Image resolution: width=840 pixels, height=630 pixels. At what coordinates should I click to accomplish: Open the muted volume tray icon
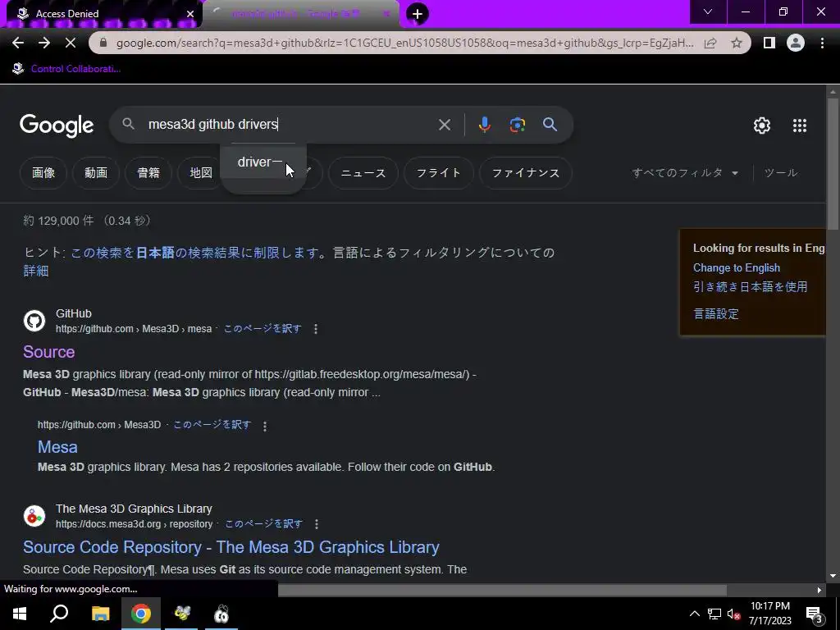click(734, 614)
